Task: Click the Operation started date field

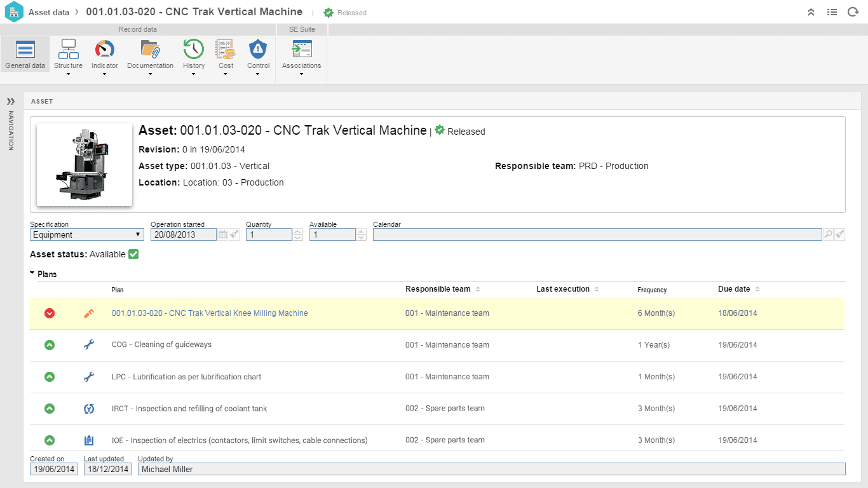Action: (x=184, y=234)
